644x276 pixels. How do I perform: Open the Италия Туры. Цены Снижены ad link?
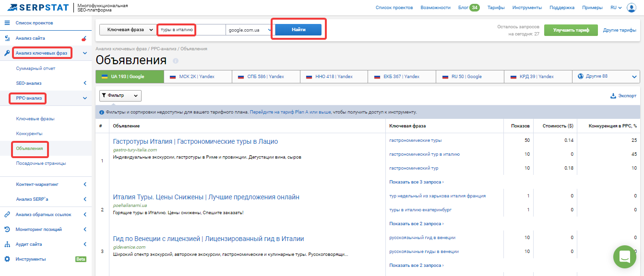coord(206,197)
